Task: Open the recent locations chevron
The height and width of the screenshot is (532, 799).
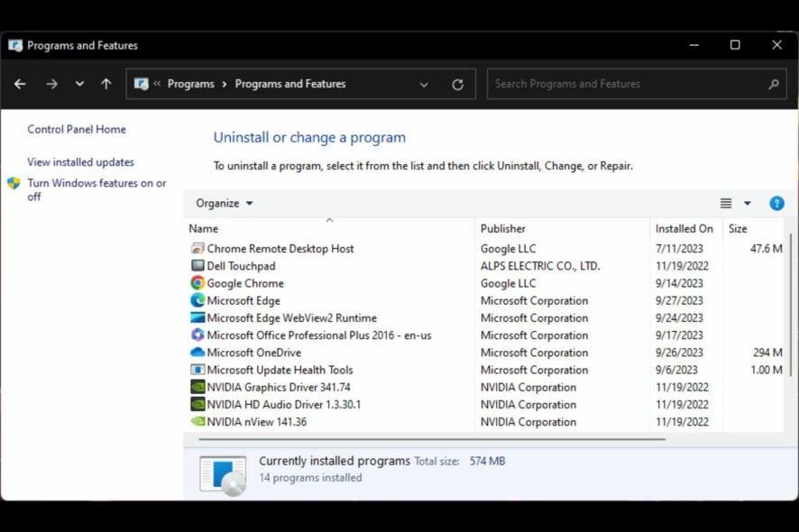Action: click(79, 84)
